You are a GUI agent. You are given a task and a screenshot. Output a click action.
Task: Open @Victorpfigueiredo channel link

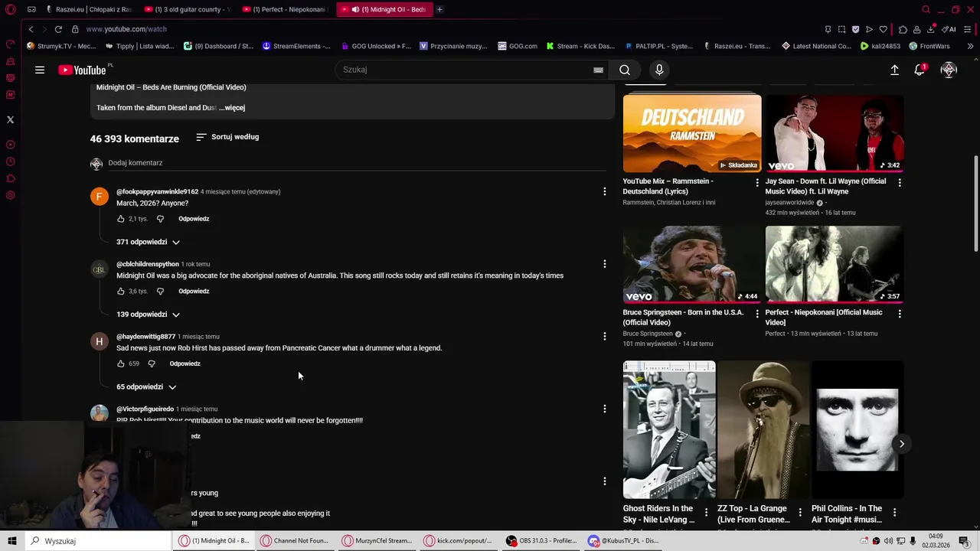[145, 409]
